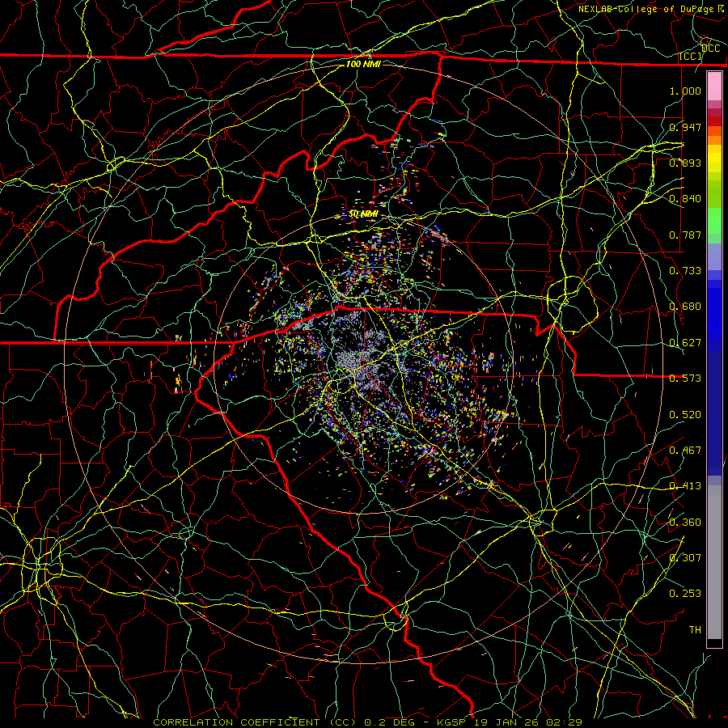Click the "KGSP" station identifier in caption
Viewport: 728px width, 728px height.
451,722
